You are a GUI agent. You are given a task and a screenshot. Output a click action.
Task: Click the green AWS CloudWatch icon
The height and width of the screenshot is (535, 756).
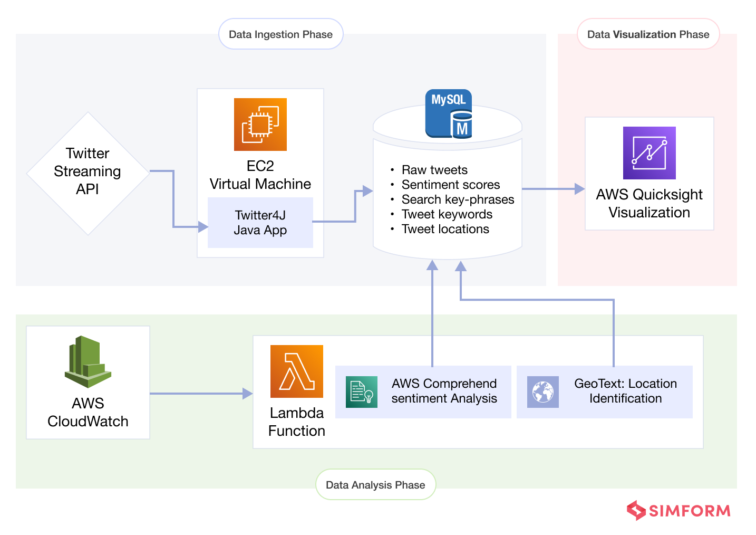click(88, 362)
